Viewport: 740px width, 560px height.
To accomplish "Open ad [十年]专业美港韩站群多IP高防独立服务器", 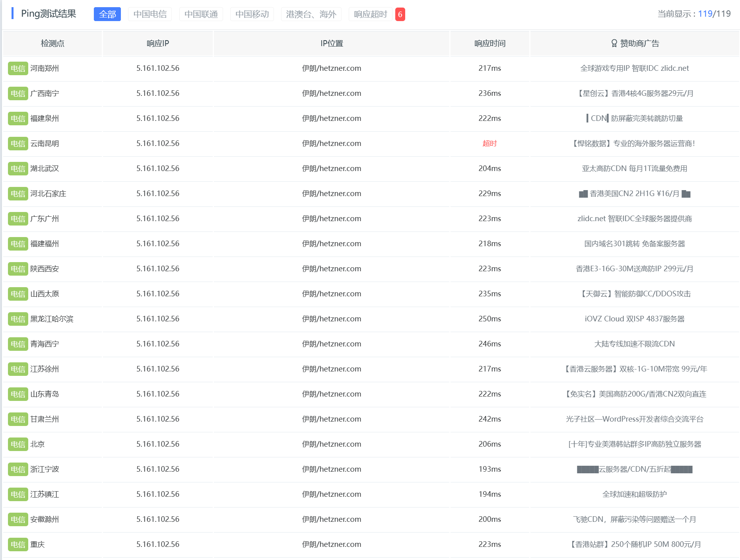I will (x=635, y=444).
